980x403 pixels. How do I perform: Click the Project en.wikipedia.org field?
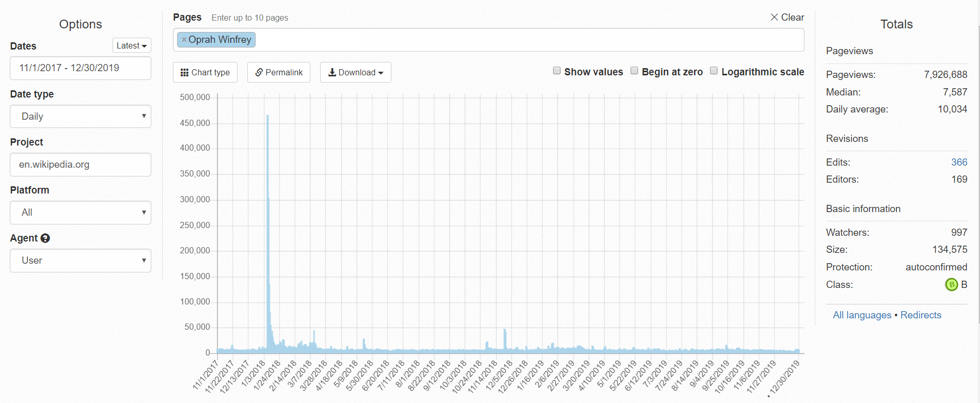click(x=81, y=165)
